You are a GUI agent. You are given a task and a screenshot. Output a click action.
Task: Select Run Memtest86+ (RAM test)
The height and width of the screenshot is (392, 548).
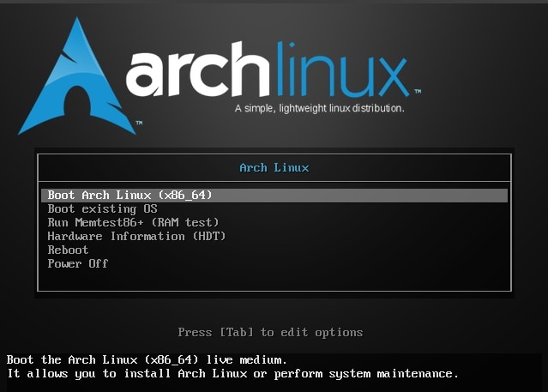click(x=133, y=222)
